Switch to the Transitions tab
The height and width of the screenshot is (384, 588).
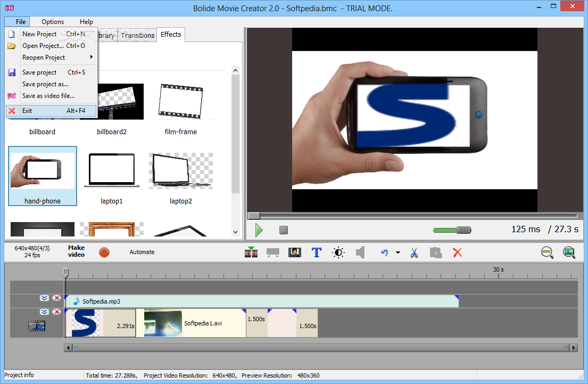click(x=137, y=36)
